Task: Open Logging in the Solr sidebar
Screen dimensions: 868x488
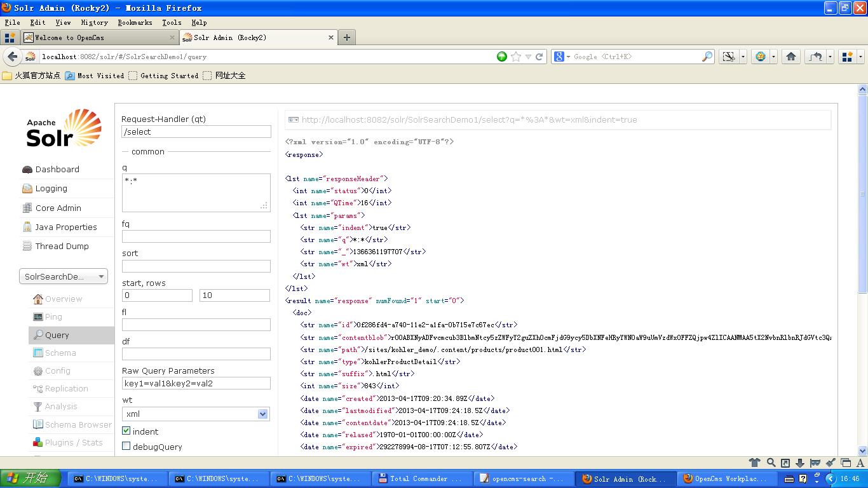Action: coord(51,188)
